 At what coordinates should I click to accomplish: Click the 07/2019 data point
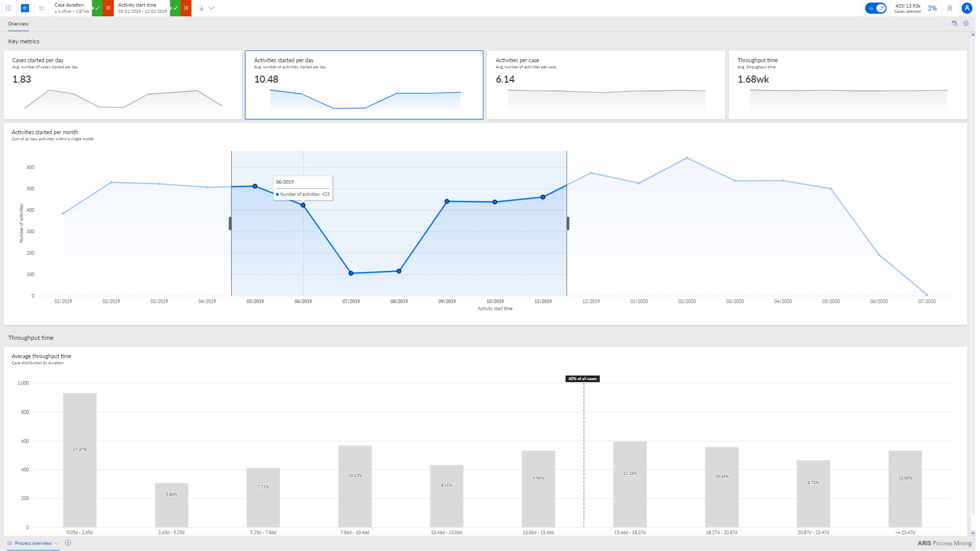tap(351, 273)
